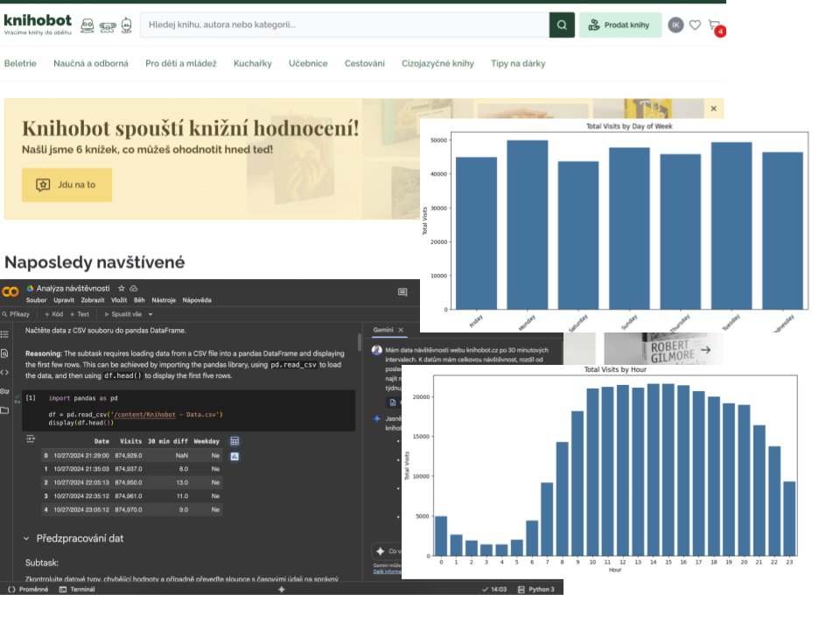Viewport: 840px width, 630px height.
Task: Click the Python 3 runtime indicator
Action: 536,589
